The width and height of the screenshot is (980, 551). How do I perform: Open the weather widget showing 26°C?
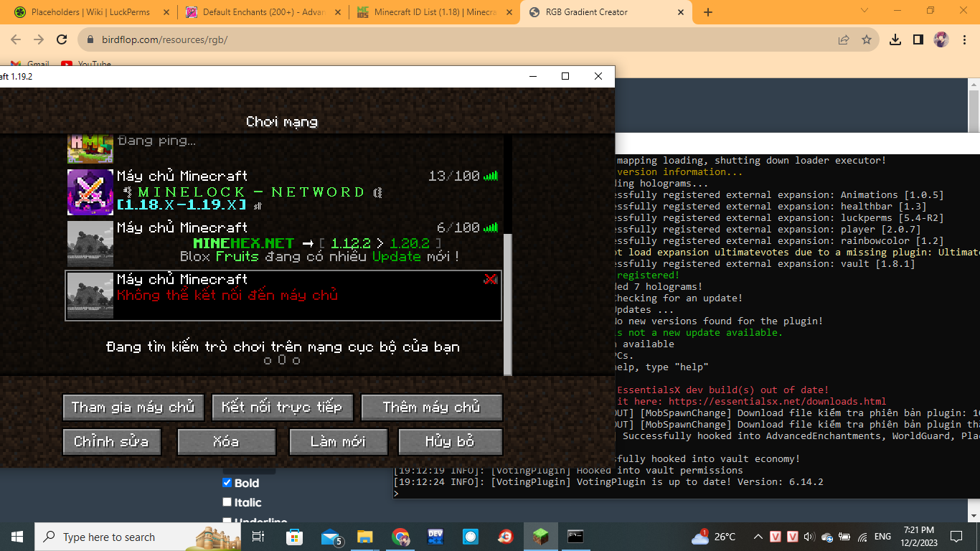coord(714,537)
